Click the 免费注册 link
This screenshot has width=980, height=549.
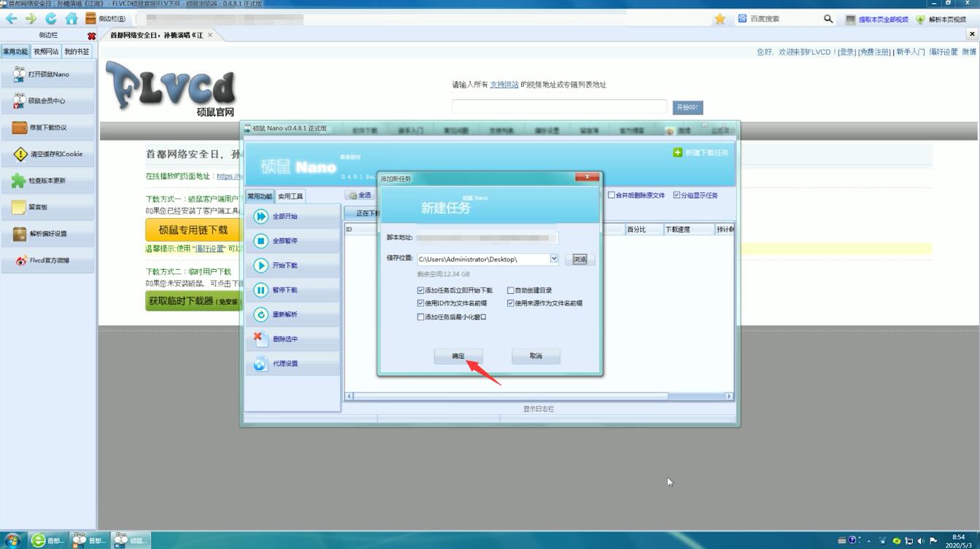click(x=874, y=52)
